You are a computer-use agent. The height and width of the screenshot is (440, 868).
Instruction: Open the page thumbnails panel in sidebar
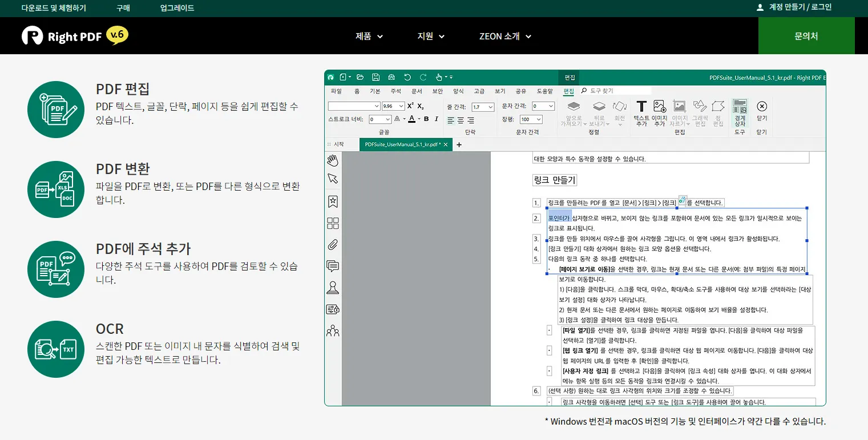333,223
